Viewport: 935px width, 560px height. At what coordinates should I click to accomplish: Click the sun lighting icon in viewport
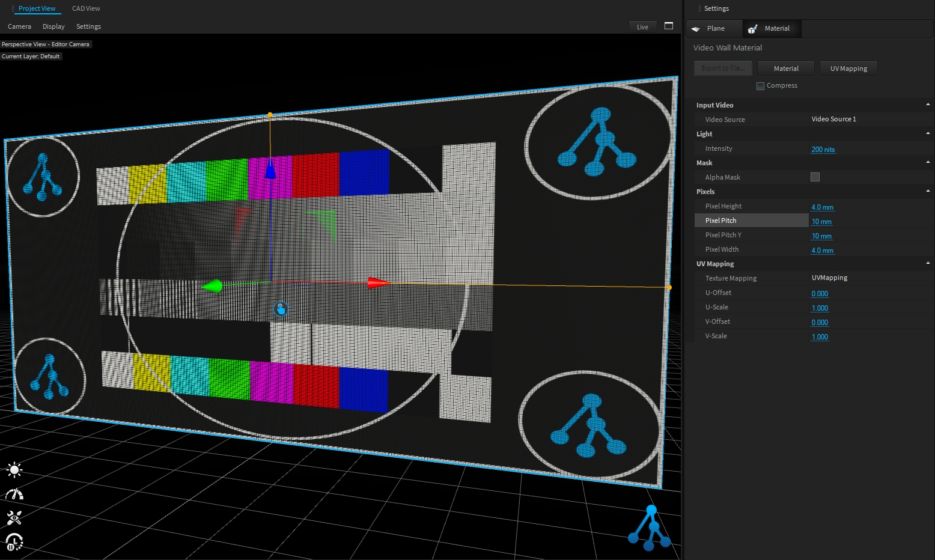[x=14, y=470]
